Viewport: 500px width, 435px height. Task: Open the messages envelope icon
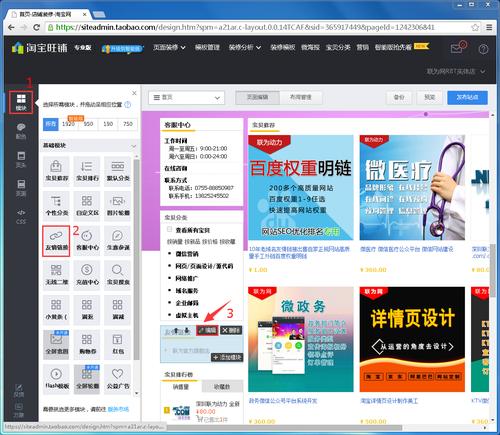click(x=457, y=48)
